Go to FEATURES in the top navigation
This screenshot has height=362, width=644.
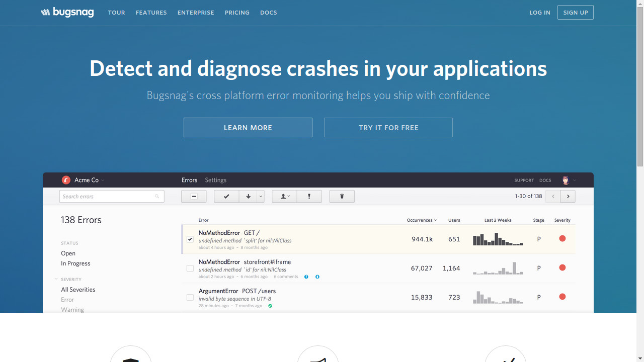coord(151,13)
